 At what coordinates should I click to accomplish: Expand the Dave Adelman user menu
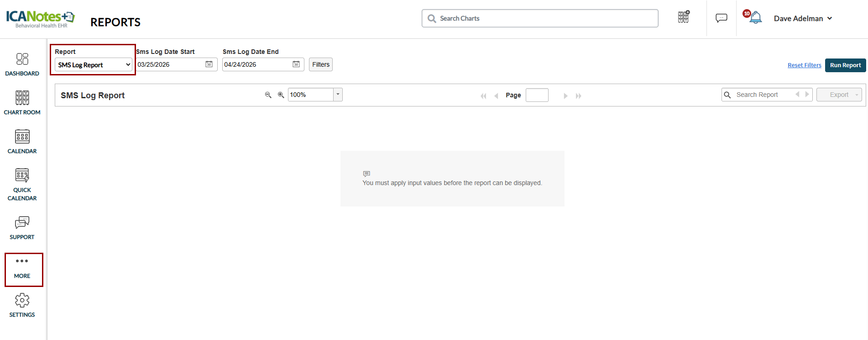803,18
